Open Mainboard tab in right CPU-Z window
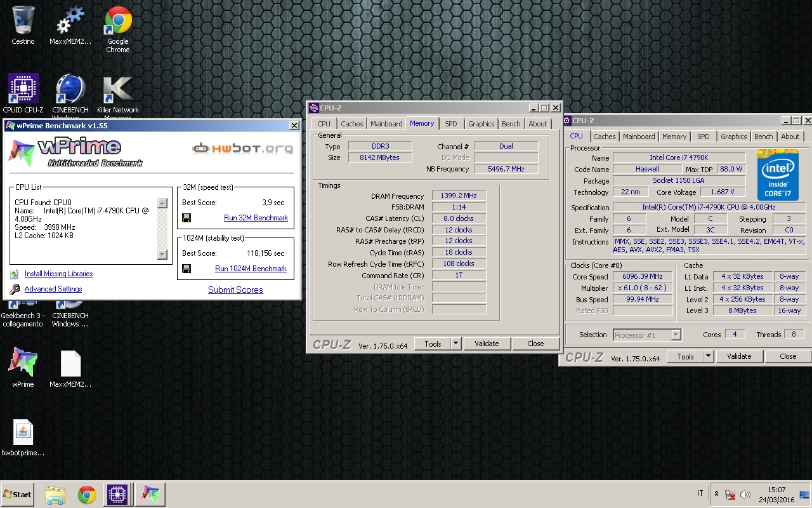Screen dimensions: 812x508 639,137
